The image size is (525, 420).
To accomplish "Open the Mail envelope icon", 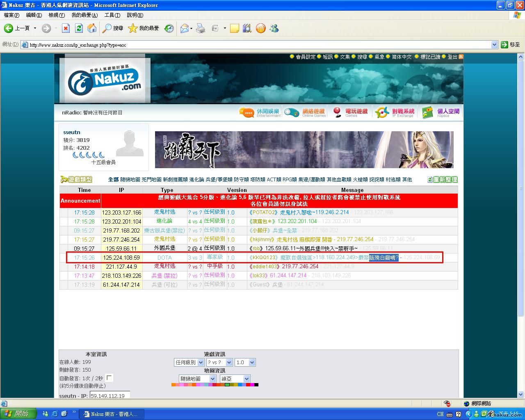I will 185,28.
